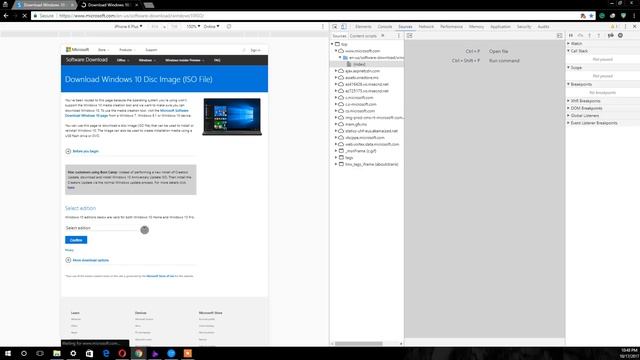The height and width of the screenshot is (360, 640).
Task: Click the pause script execution icon
Action: (x=571, y=36)
